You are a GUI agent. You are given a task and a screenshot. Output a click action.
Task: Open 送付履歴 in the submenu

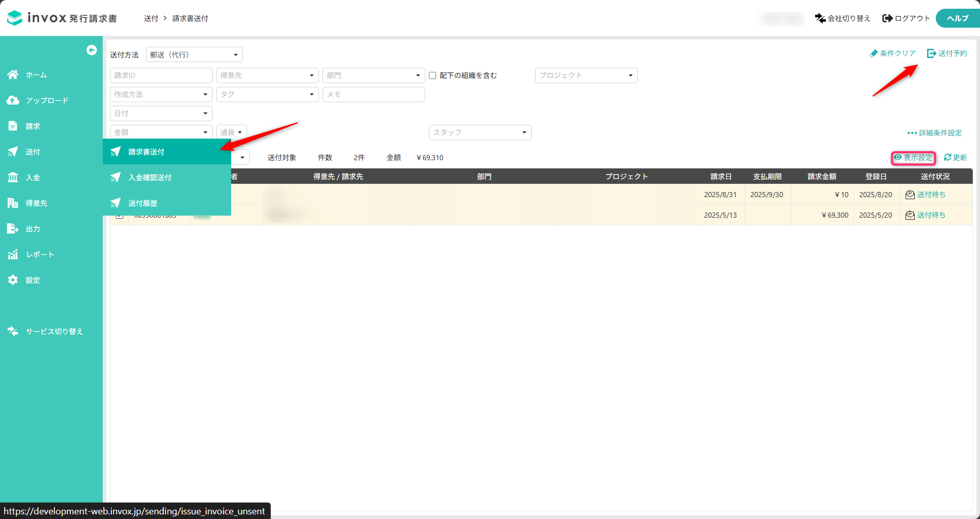(x=143, y=203)
